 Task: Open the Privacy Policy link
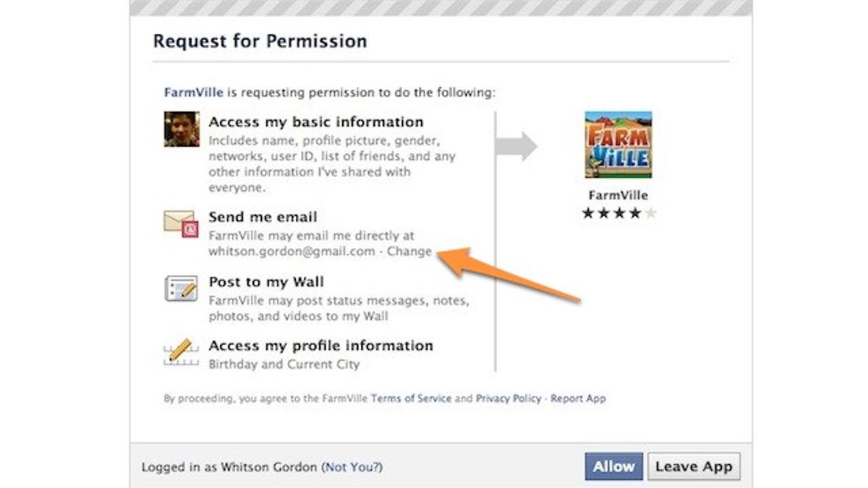[508, 398]
